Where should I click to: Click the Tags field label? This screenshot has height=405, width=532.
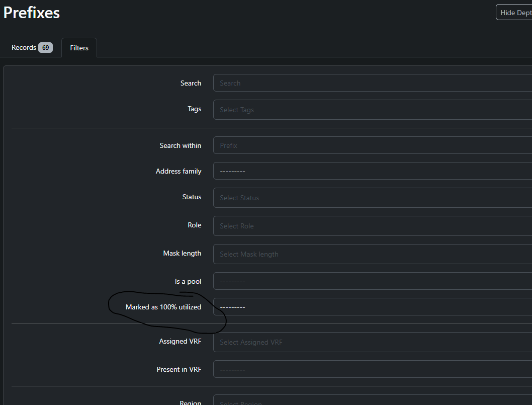(194, 109)
